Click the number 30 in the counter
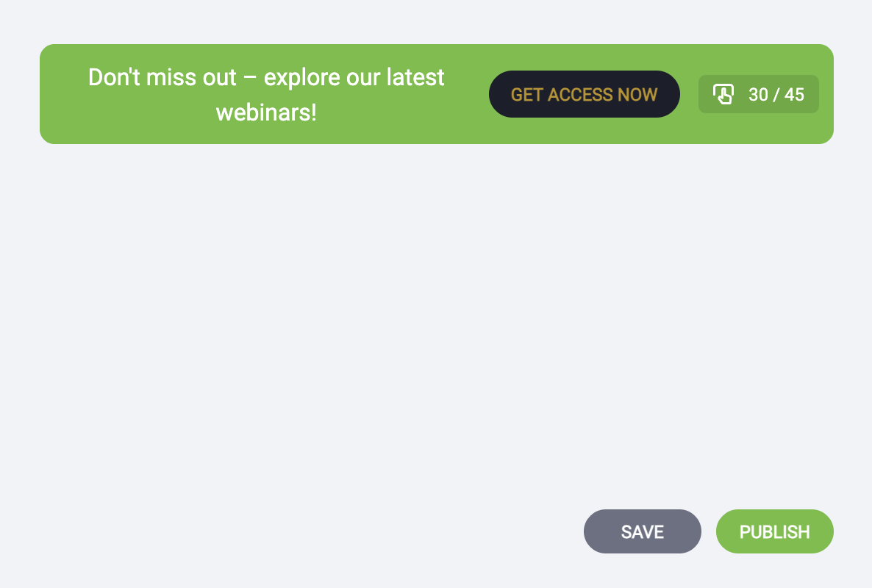This screenshot has width=872, height=588. point(758,95)
